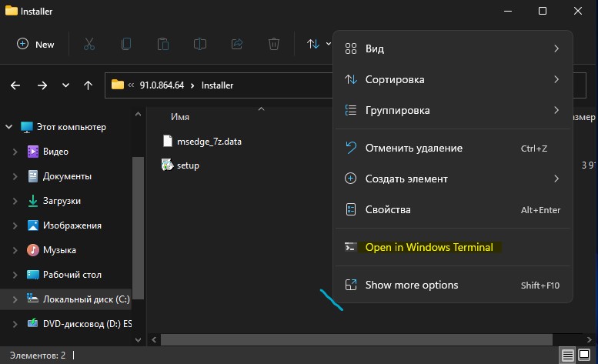Viewport: 598px width, 364px height.
Task: Open folder list after 91.0.864.64 breadcrumb
Action: (x=192, y=85)
